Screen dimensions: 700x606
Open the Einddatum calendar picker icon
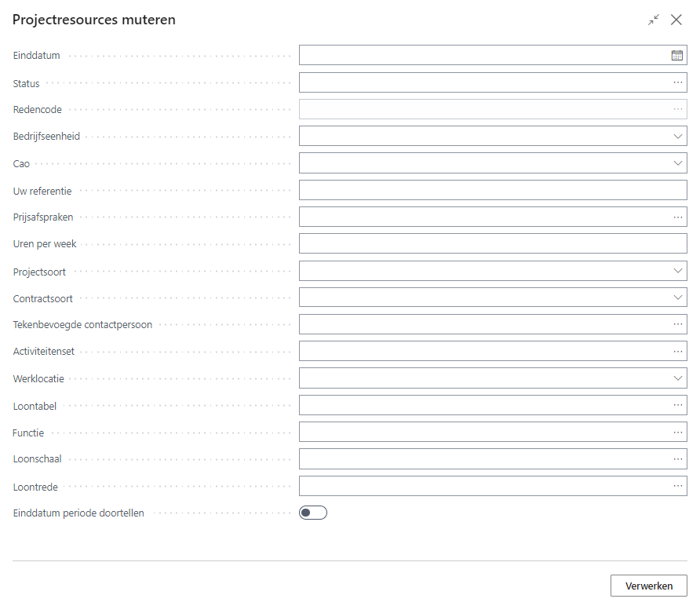coord(677,56)
